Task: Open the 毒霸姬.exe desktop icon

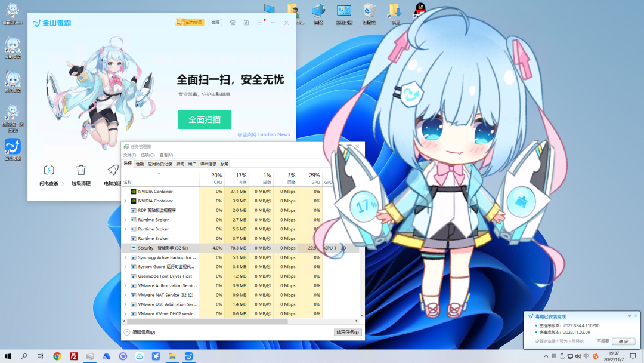Action: point(13,14)
